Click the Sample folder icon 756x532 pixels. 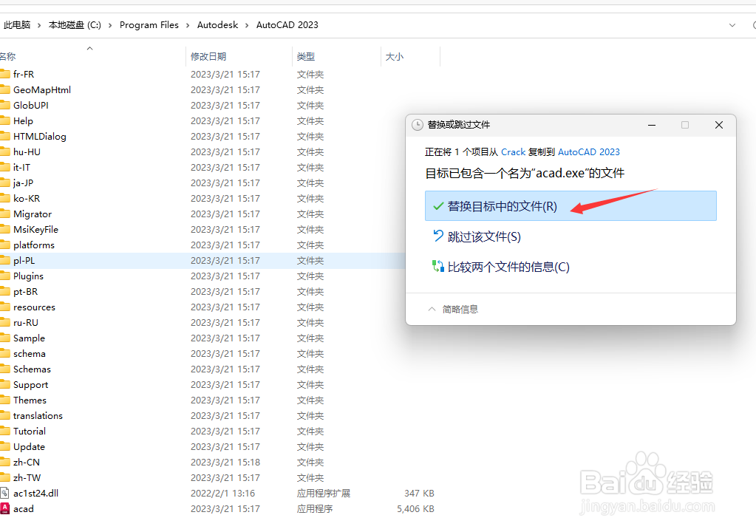(5, 338)
